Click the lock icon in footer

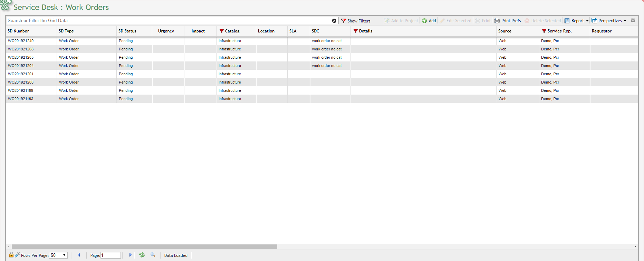point(11,255)
